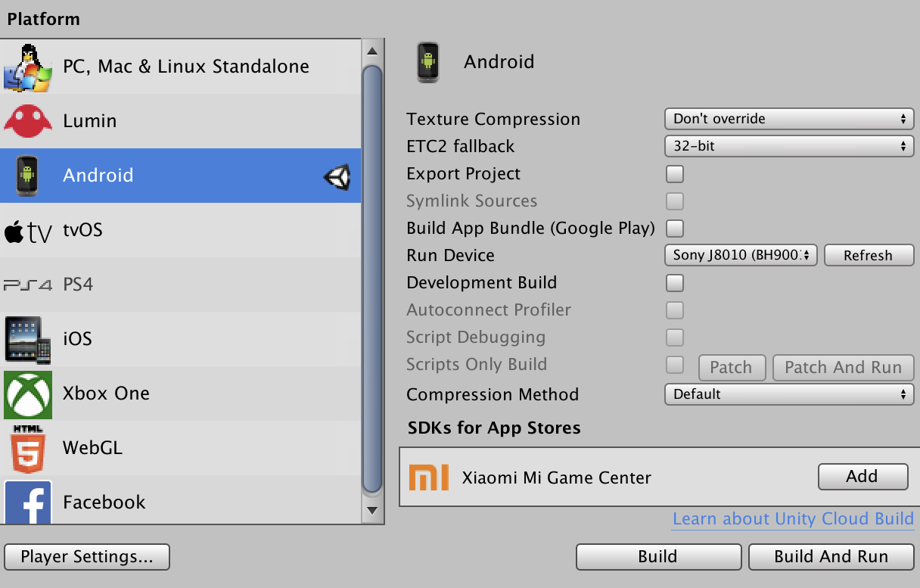Open the Compression Method dropdown
The image size is (920, 588).
click(789, 394)
